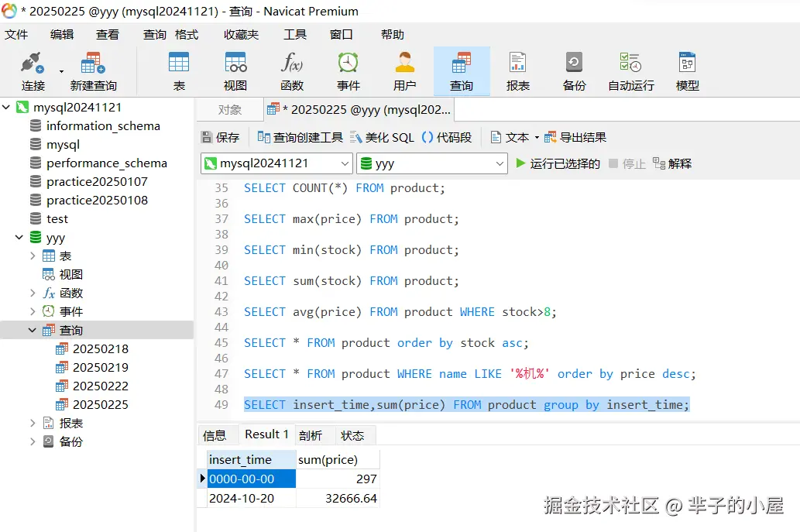Open saved query 20250225 in tree
The width and height of the screenshot is (800, 532).
(x=101, y=404)
